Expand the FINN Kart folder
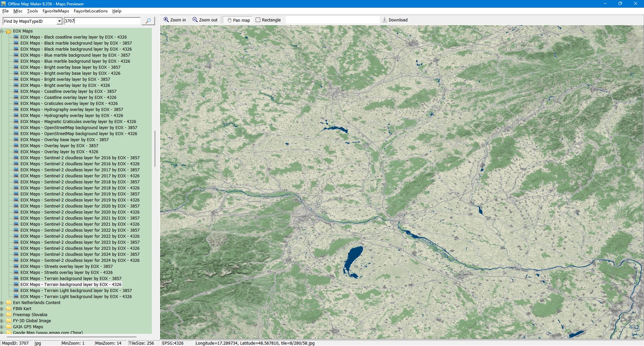 [2, 309]
